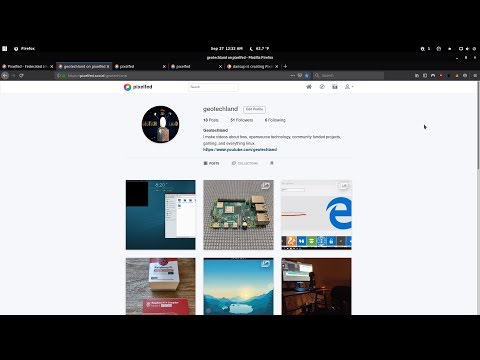Close the geotechland on pixelfed tab
The width and height of the screenshot is (480, 360).
pos(108,67)
